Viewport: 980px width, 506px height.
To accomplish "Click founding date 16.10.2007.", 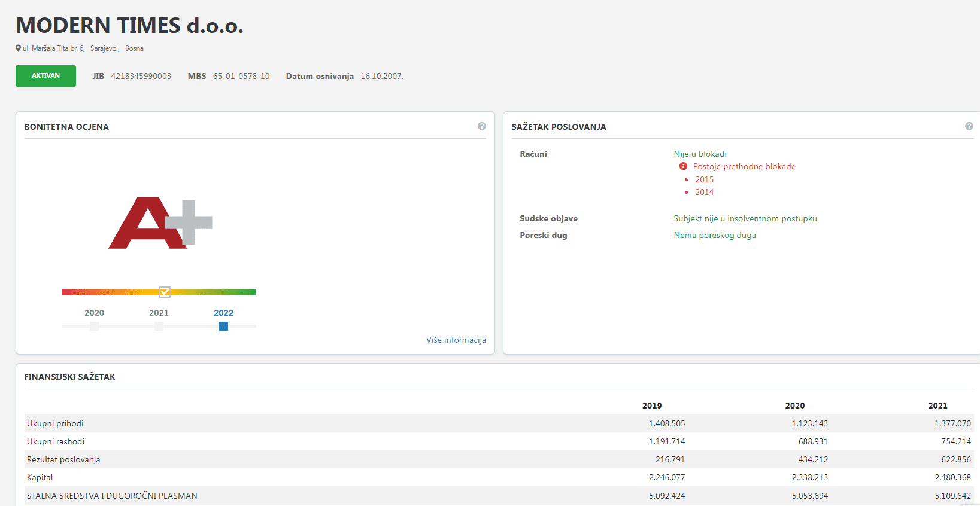I will pos(382,76).
